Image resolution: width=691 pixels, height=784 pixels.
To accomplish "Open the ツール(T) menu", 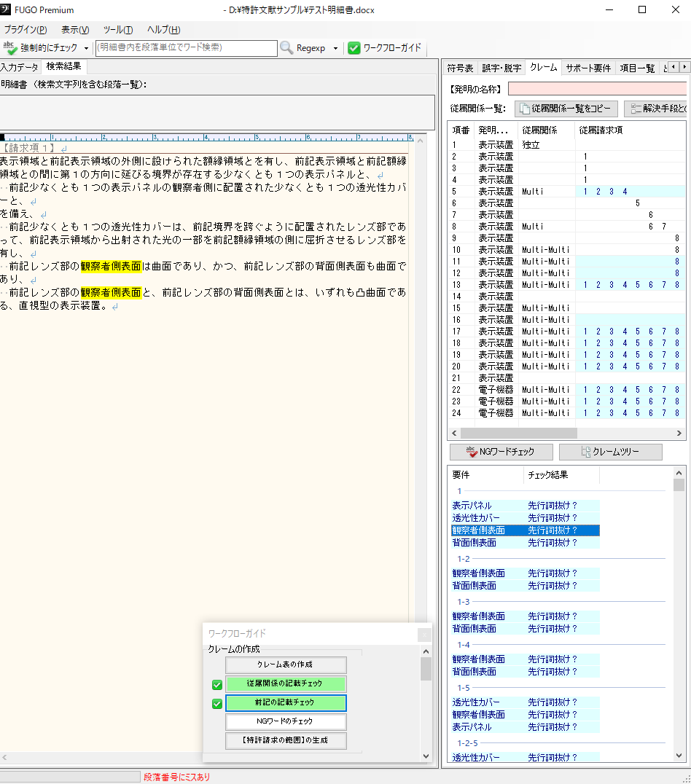I will pos(118,30).
